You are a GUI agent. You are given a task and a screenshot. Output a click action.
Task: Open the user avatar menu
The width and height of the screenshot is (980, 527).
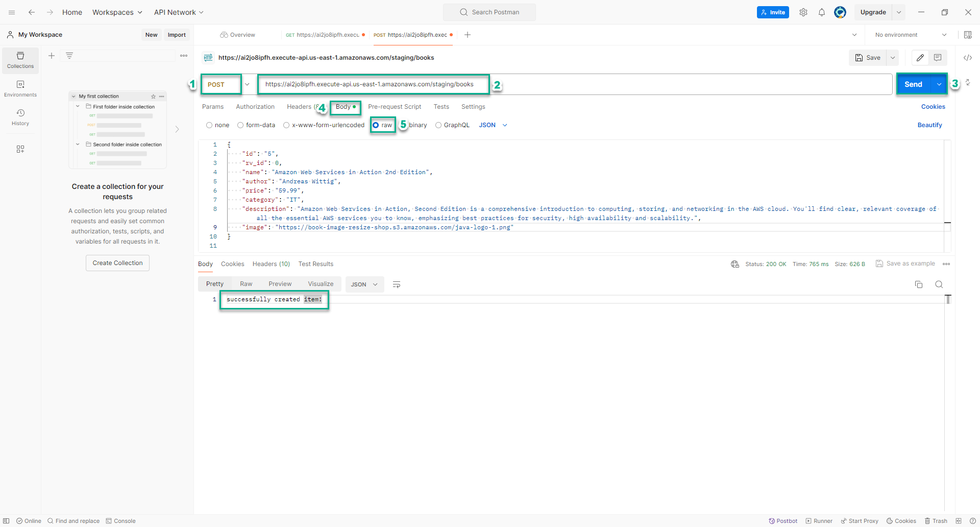pyautogui.click(x=840, y=12)
